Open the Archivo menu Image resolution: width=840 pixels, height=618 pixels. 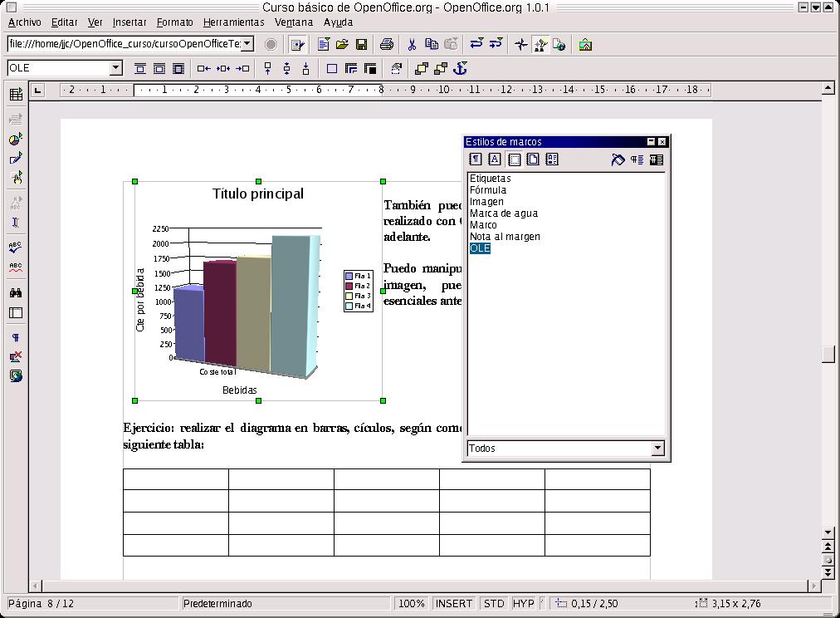click(x=25, y=22)
